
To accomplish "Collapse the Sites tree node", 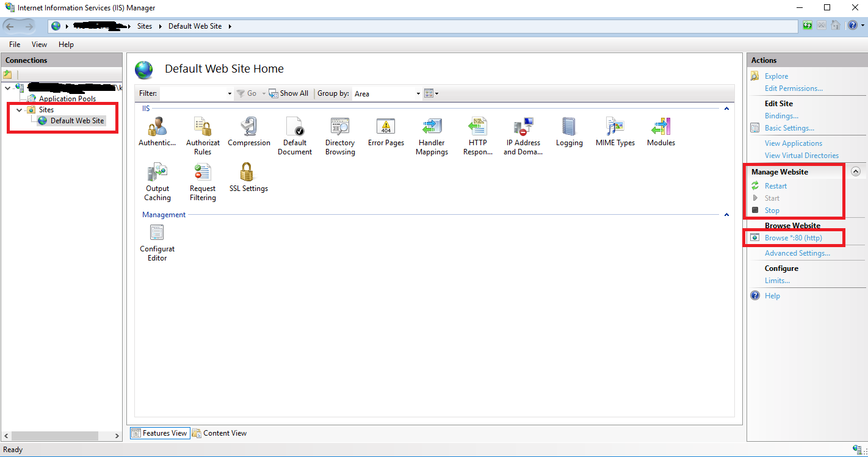I will pyautogui.click(x=19, y=110).
